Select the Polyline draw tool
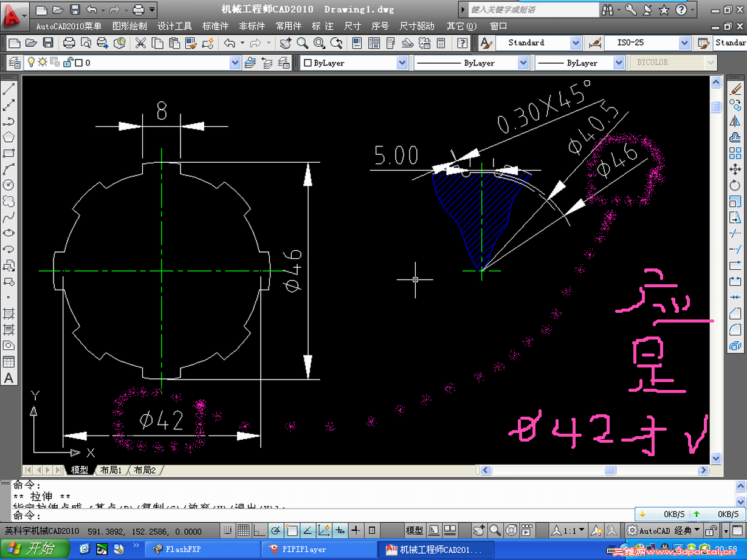The height and width of the screenshot is (560, 747). click(x=9, y=121)
